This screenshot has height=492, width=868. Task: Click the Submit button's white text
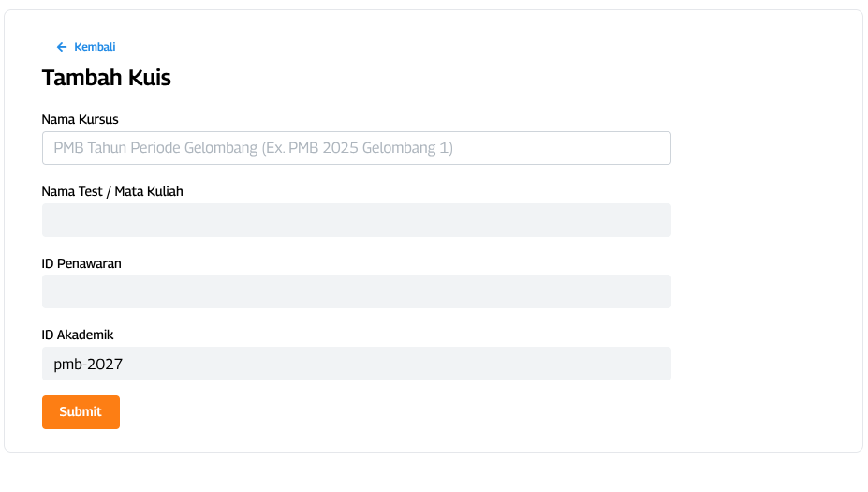tap(81, 412)
